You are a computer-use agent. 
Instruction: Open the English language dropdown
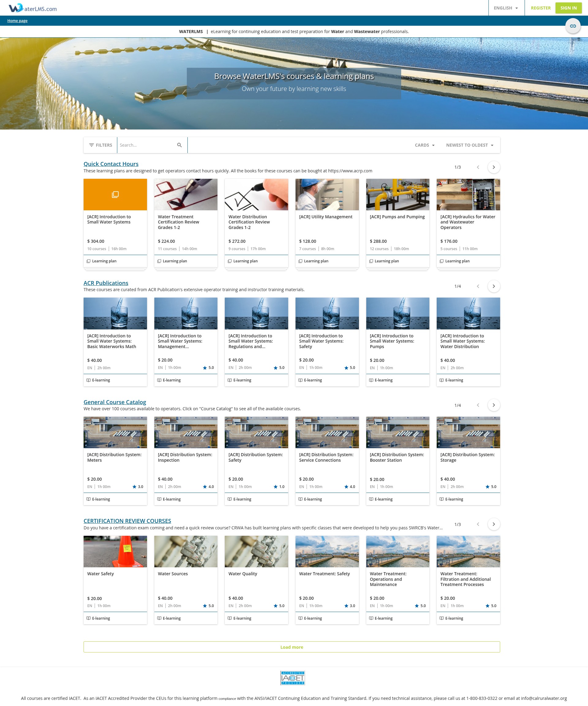506,8
